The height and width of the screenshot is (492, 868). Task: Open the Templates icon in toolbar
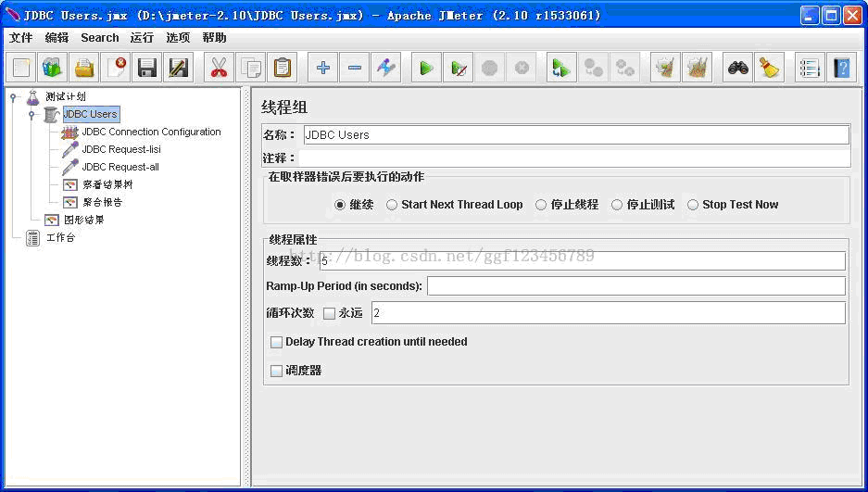(x=53, y=68)
